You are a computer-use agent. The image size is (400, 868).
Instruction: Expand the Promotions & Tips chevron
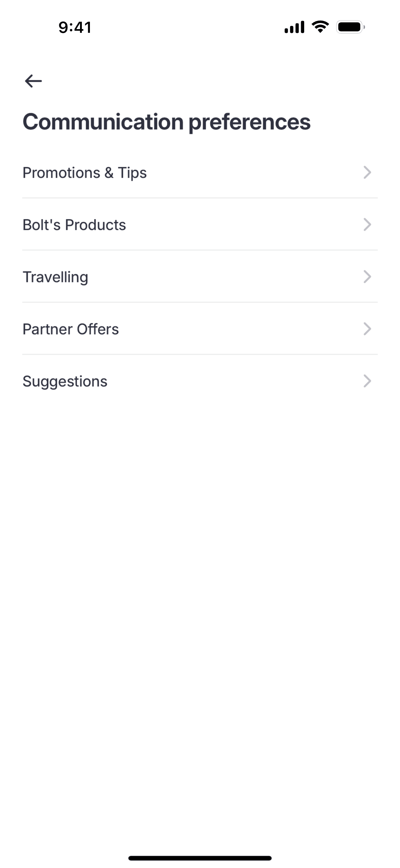point(367,173)
